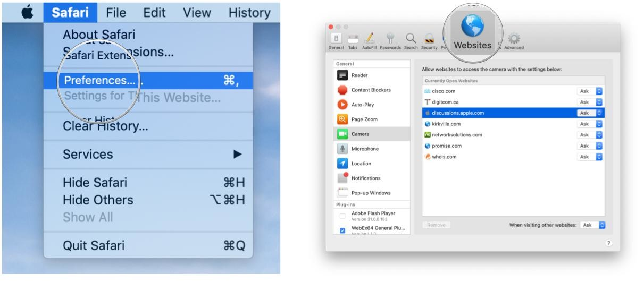This screenshot has width=644, height=282.
Task: Open camera permission dropdown for discussions.apple.com
Action: click(590, 113)
